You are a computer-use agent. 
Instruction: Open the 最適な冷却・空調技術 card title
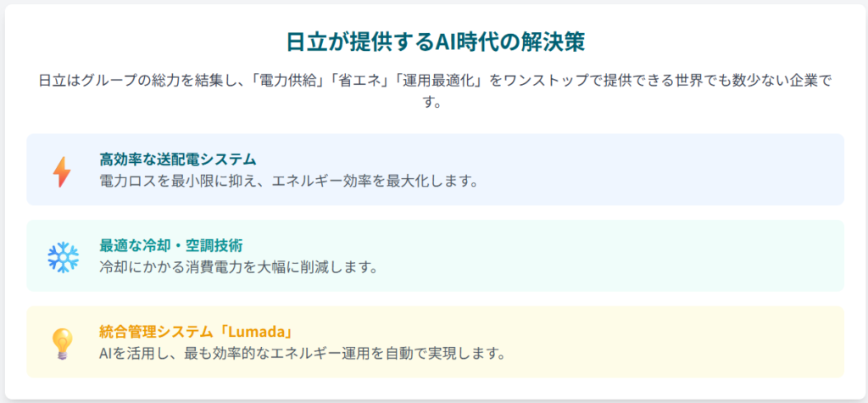[170, 245]
